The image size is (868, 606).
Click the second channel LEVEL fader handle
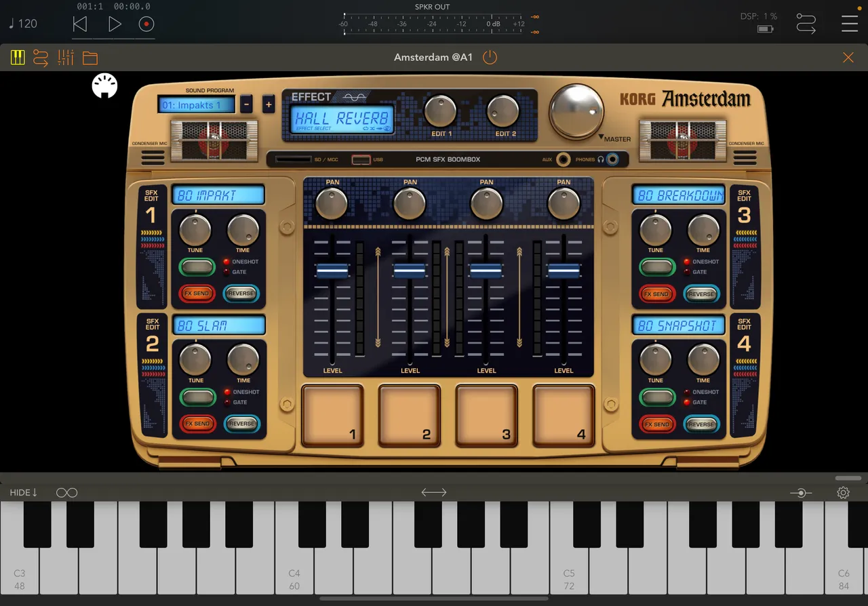tap(410, 271)
